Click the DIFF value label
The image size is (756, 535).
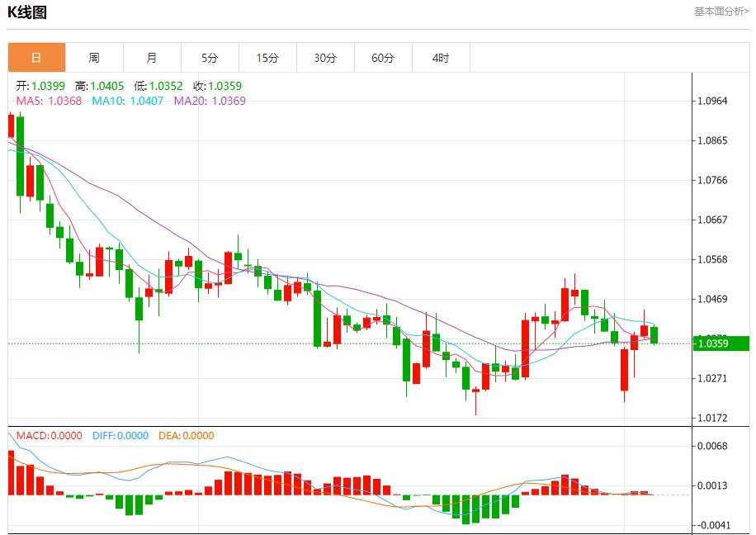(x=120, y=436)
